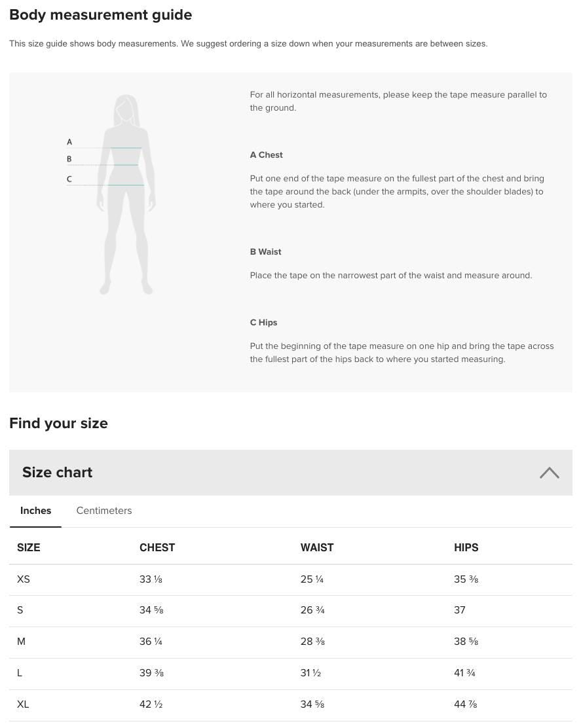Viewport: 581px width, 728px height.
Task: Select the XL size row
Action: tap(23, 704)
